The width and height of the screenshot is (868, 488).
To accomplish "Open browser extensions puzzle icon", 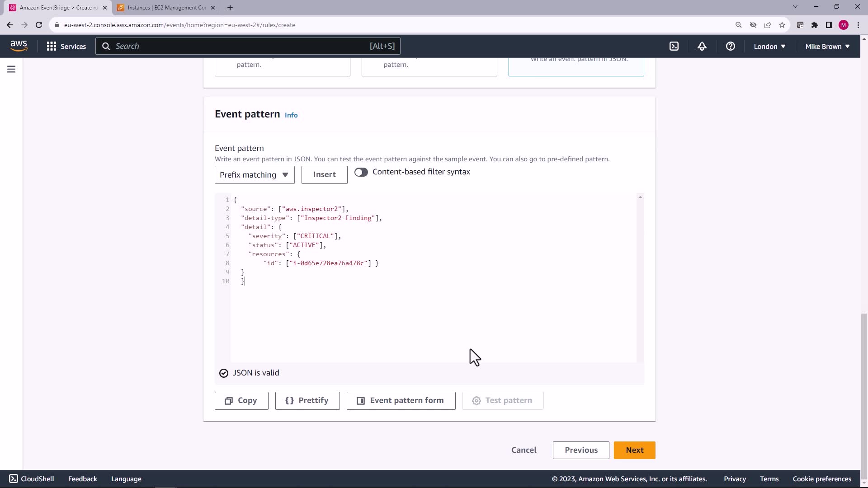I will coord(815,25).
